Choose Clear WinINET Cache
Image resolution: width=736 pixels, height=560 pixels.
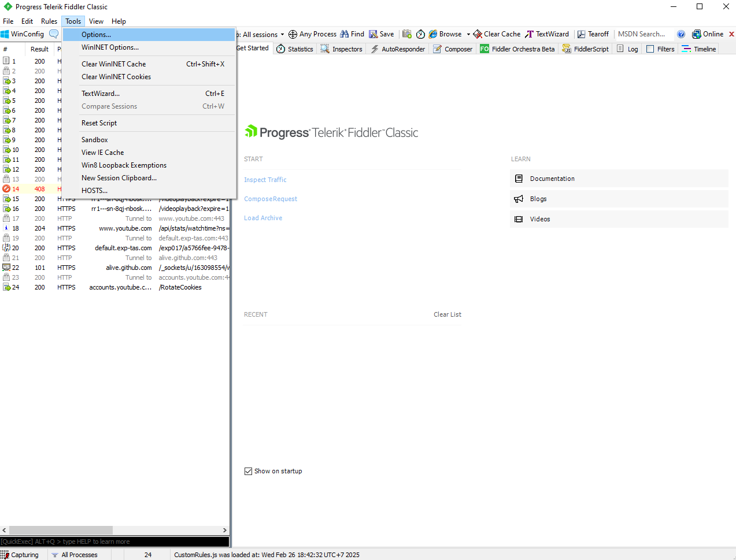149,64
